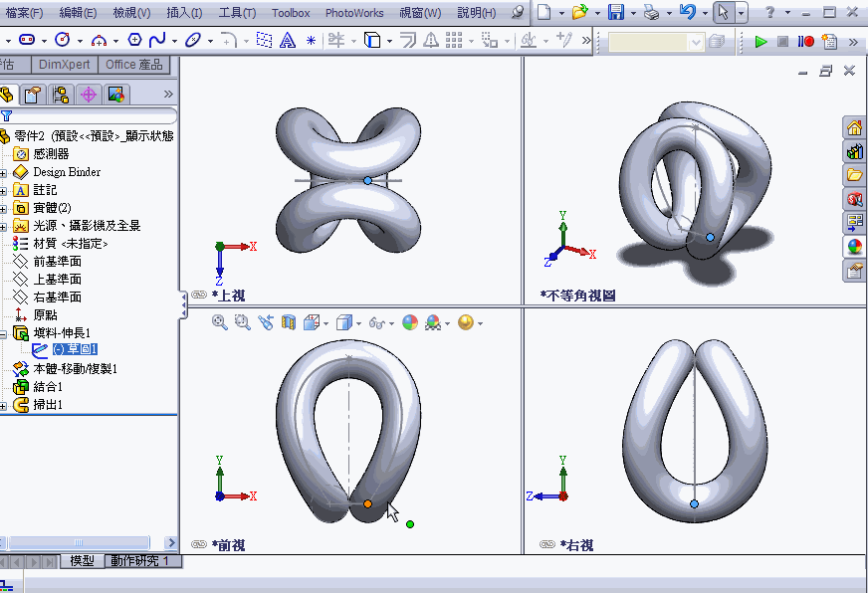Undo the last action

pyautogui.click(x=688, y=12)
